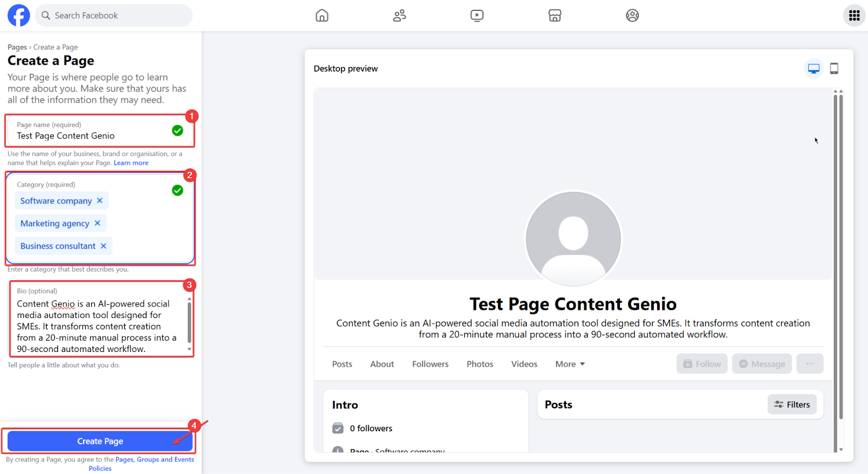This screenshot has width=868, height=474.
Task: Open the Marketplace icon
Action: coord(554,15)
